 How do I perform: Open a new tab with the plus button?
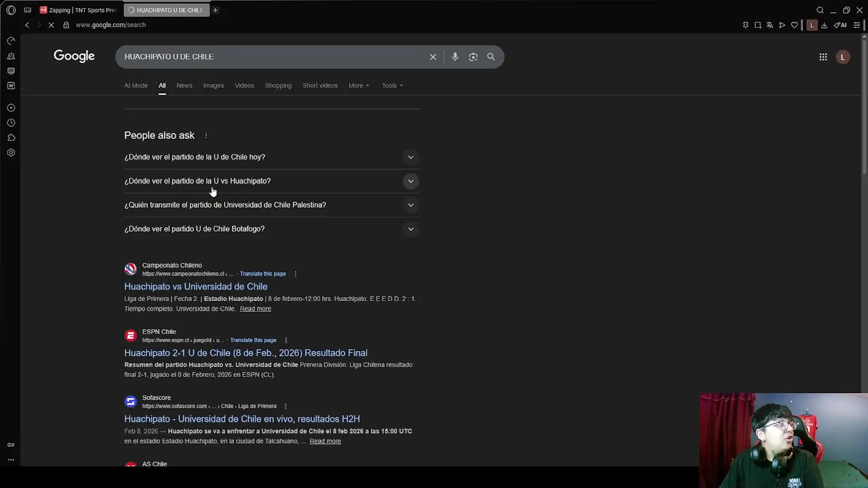click(x=215, y=10)
